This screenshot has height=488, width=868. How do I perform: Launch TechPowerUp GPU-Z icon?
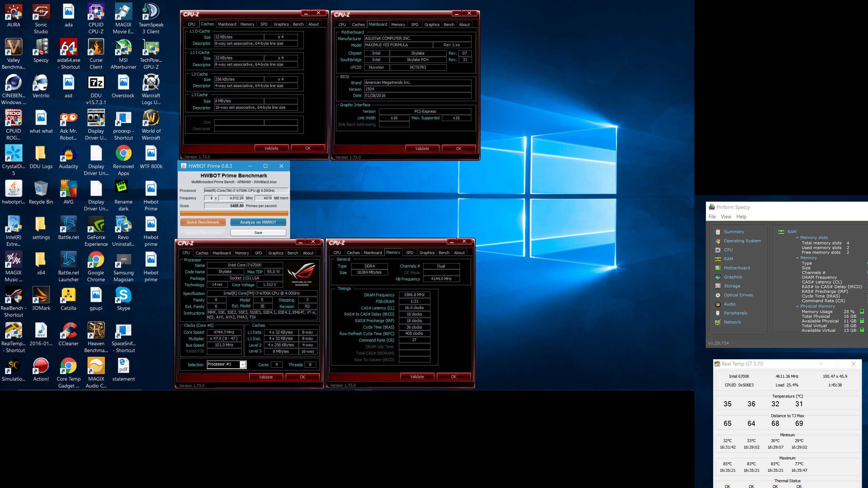[151, 54]
